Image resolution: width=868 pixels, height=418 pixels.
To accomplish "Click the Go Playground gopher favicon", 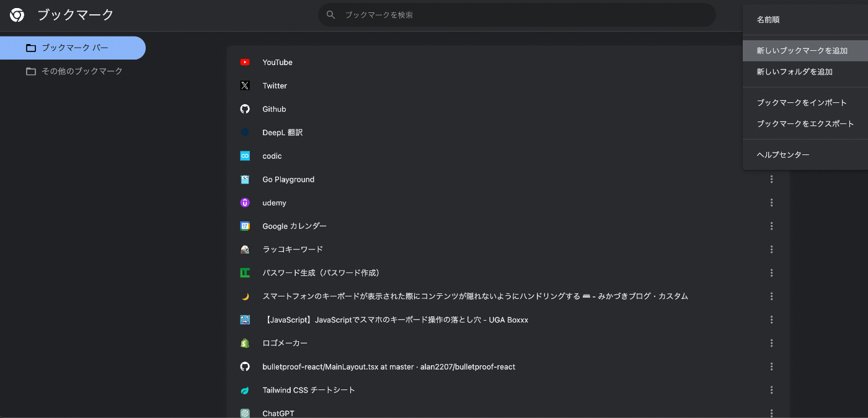I will point(245,179).
